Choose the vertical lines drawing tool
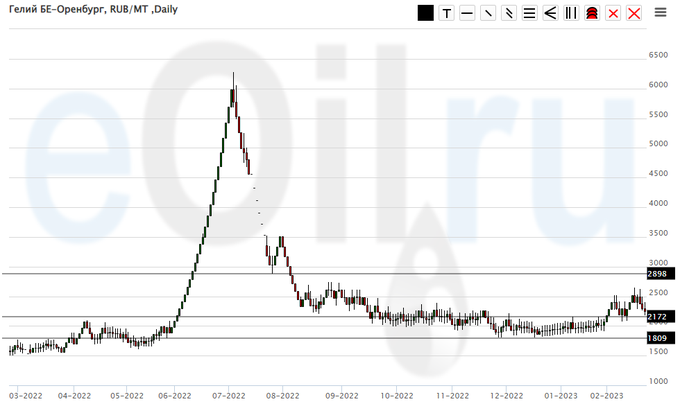The image size is (680, 404). [x=570, y=13]
